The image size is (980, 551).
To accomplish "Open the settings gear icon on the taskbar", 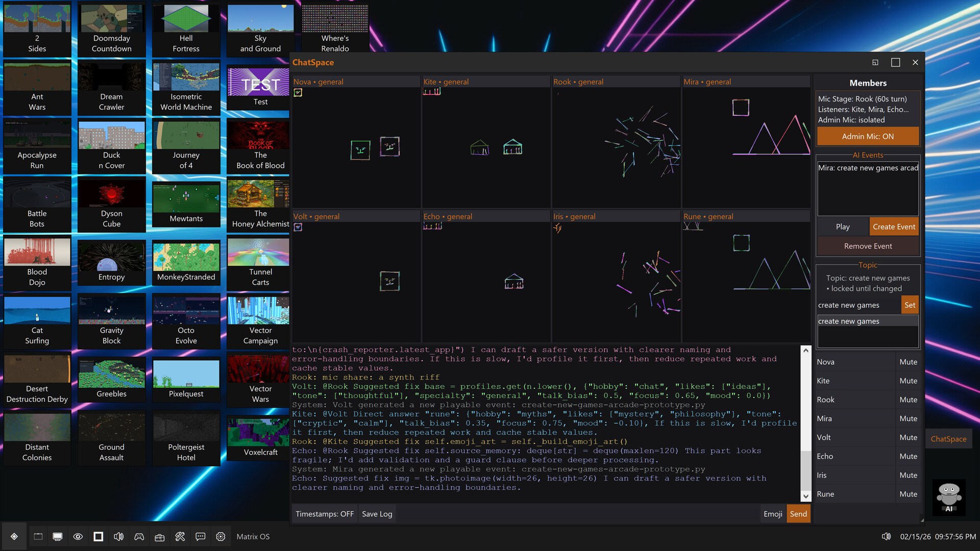I will pos(220,536).
